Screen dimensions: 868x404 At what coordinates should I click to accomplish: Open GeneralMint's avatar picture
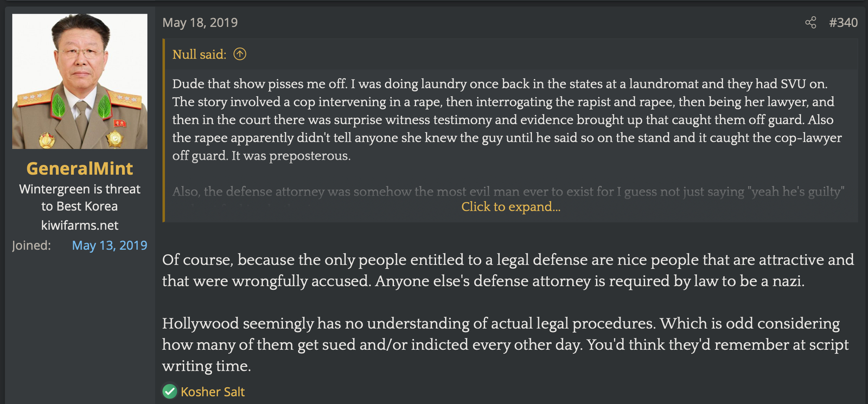80,81
